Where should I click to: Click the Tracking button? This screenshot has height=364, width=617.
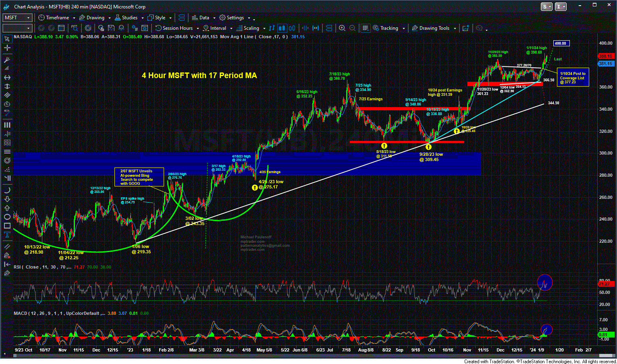click(x=385, y=28)
